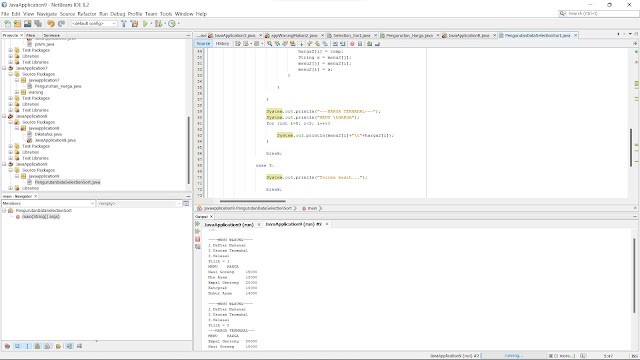Open the Tools menu
Viewport: 640px width, 360px height.
click(166, 14)
